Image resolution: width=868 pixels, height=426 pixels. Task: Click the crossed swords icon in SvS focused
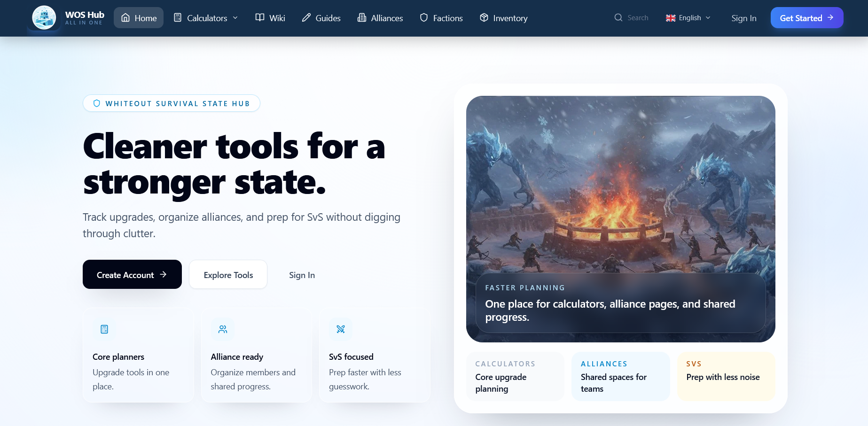coord(341,329)
